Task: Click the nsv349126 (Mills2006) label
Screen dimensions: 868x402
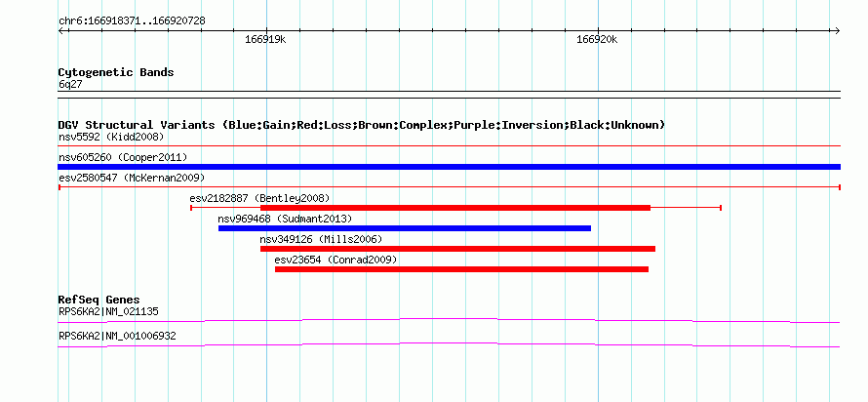Action: point(321,239)
